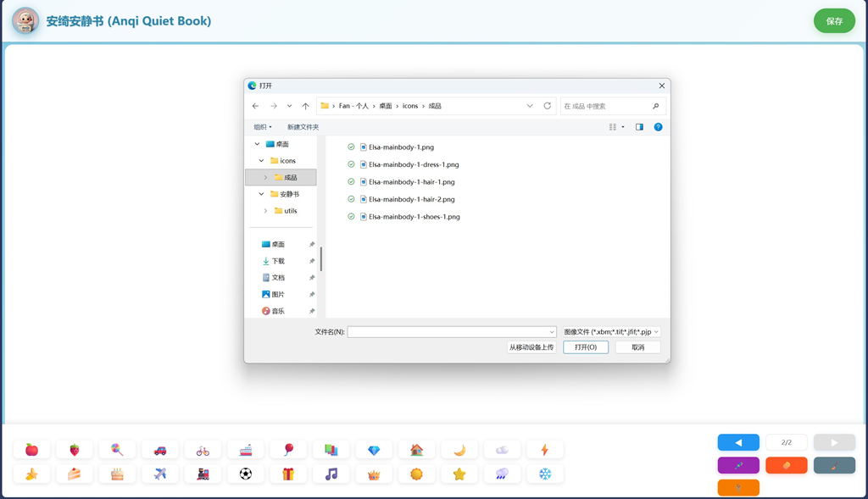
Task: Select the pen tool on purple button
Action: click(738, 465)
